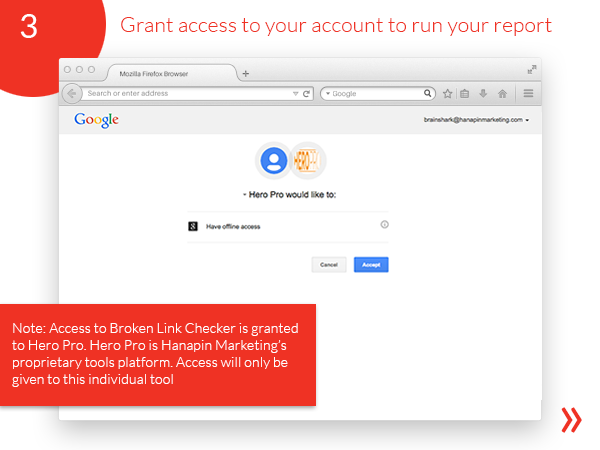The height and width of the screenshot is (450, 600).
Task: Click the fullscreen expand icon
Action: (x=532, y=69)
